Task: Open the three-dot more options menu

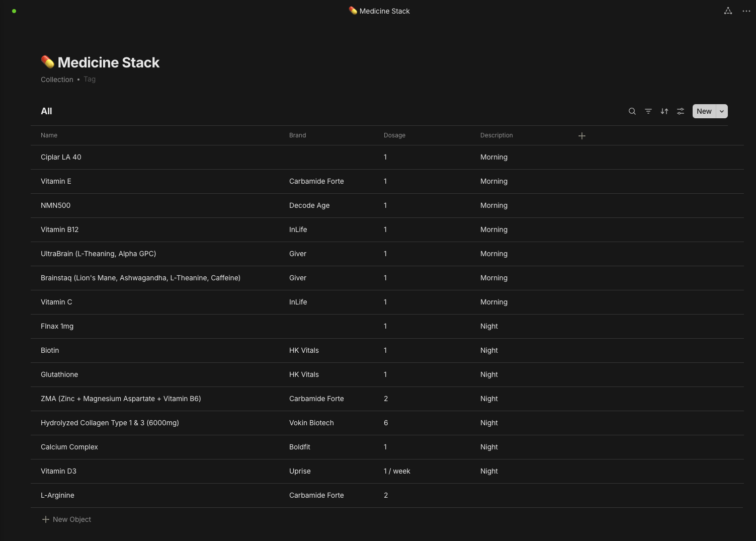Action: [746, 11]
